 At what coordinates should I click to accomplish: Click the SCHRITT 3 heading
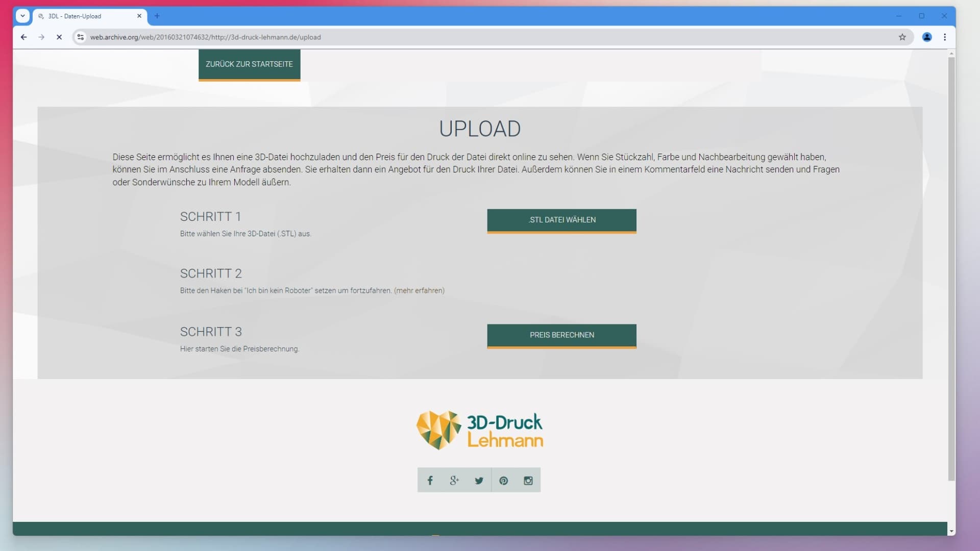click(211, 332)
